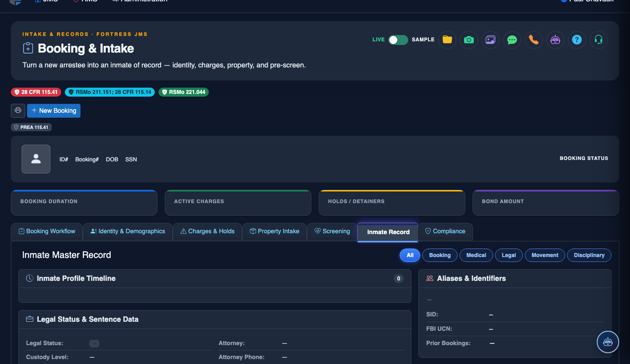
Task: Click the red 28 CFR 115.41 badge
Action: 36,92
